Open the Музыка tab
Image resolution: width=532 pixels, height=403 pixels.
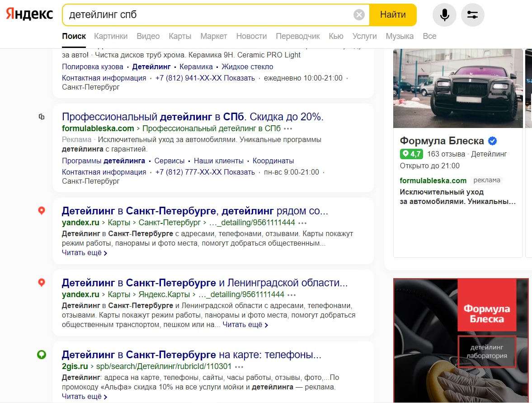tap(400, 36)
